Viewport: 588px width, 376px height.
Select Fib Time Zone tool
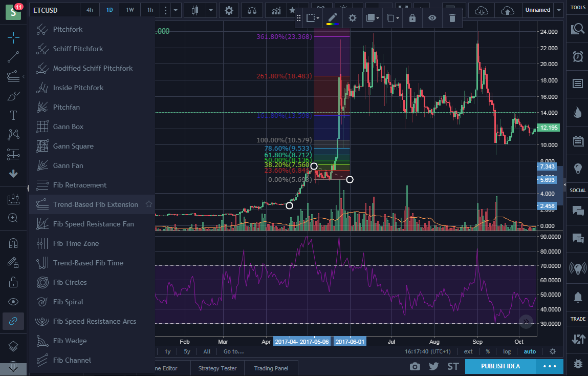(x=92, y=243)
